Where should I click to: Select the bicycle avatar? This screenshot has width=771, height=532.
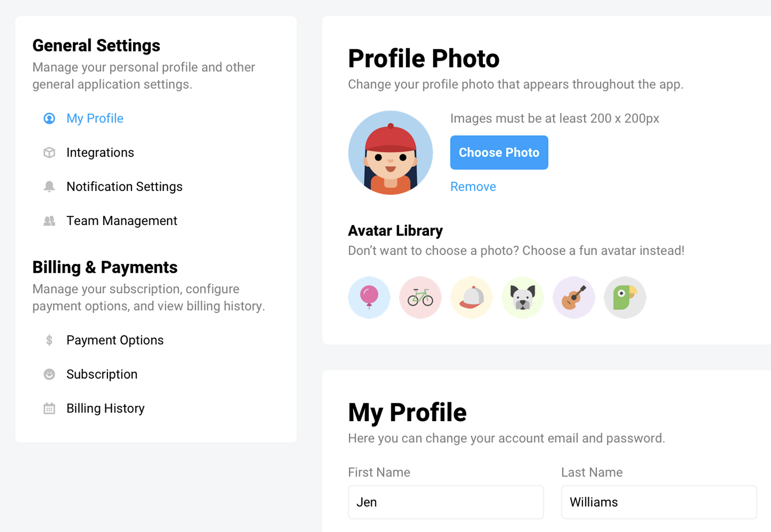click(x=420, y=297)
